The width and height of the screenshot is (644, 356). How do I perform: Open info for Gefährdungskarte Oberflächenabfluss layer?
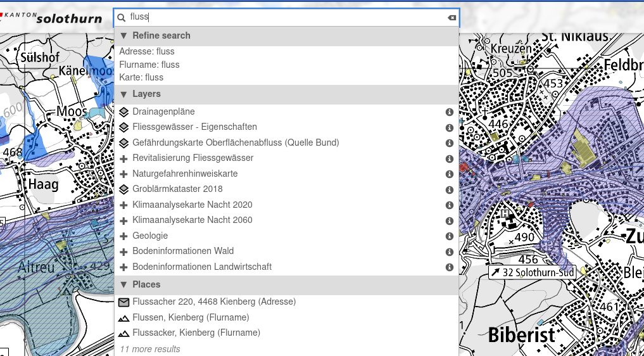tap(450, 143)
